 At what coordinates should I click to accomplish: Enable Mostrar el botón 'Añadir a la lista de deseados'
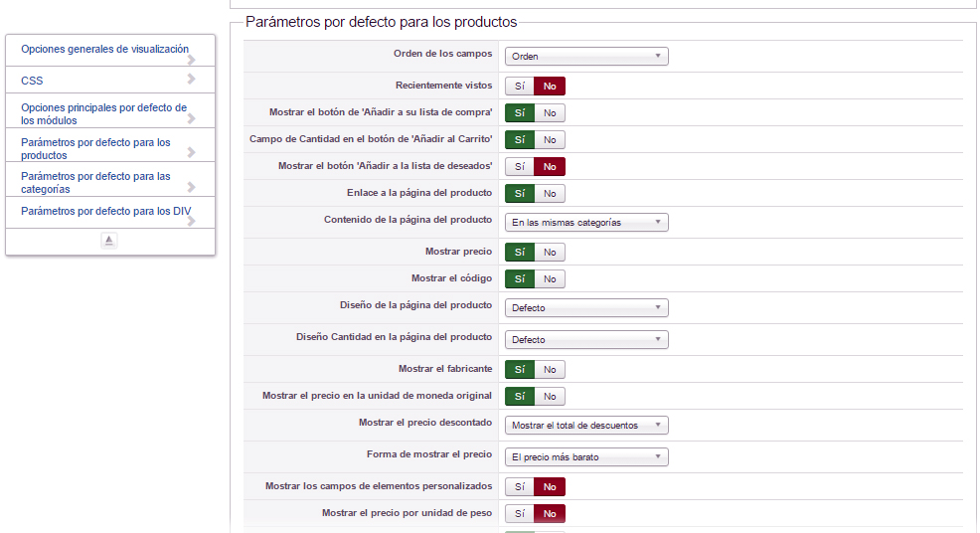(520, 167)
